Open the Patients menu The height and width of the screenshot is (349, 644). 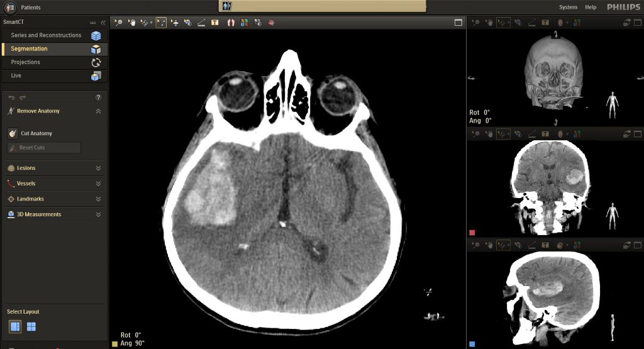click(31, 8)
